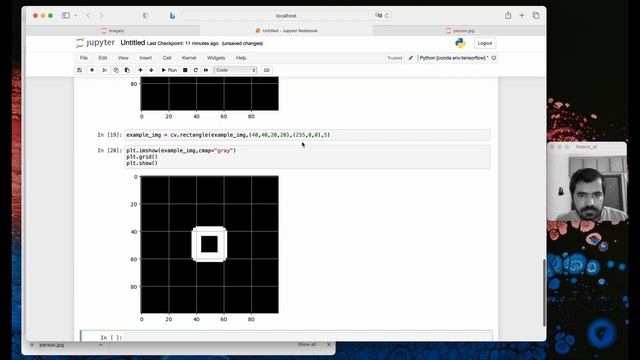
Task: Toggle the Safari sidebar icon
Action: (66, 16)
